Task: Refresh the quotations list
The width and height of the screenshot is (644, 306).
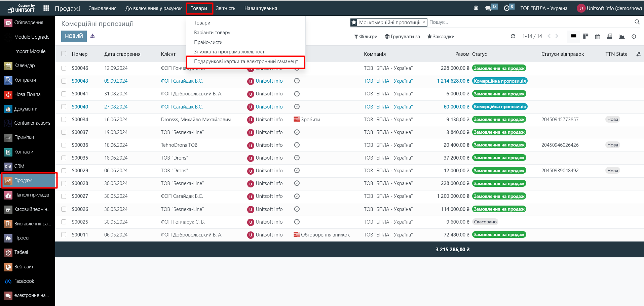Action: pos(513,36)
